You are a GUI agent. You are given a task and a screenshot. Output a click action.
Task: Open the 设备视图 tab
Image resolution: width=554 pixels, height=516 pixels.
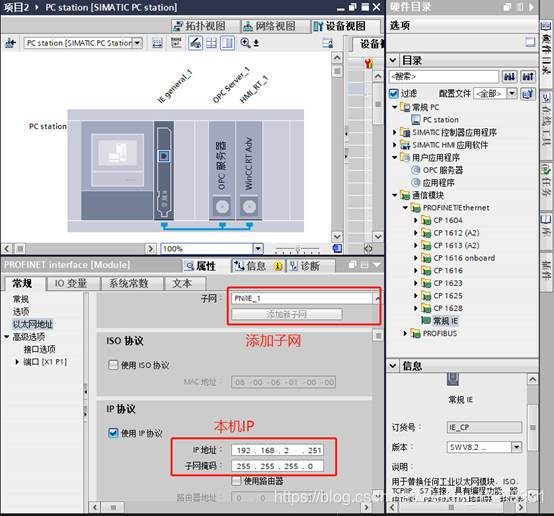click(345, 26)
